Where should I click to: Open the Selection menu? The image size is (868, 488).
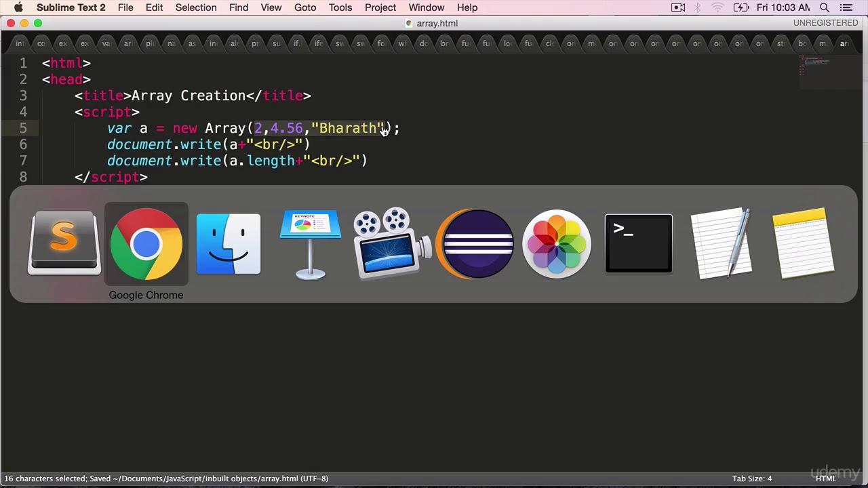point(196,7)
